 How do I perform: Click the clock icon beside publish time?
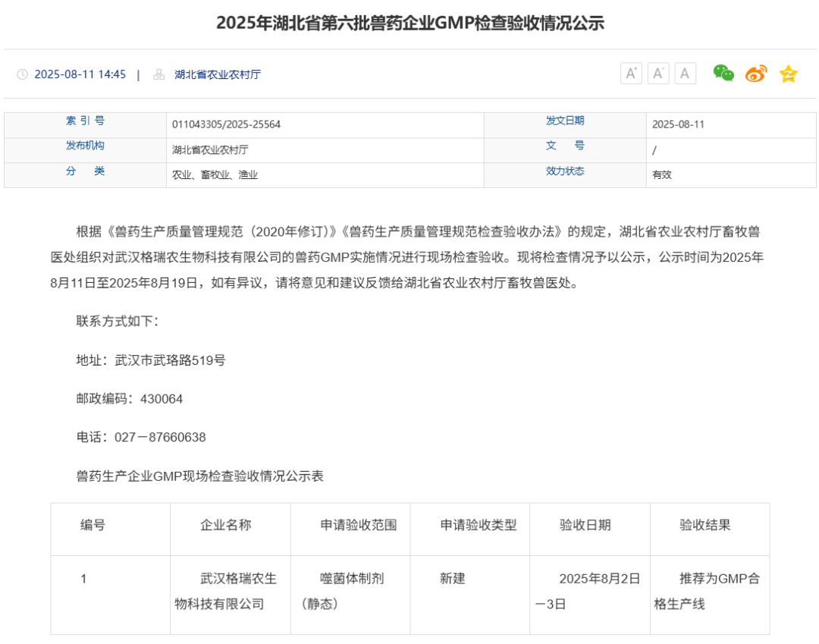click(23, 74)
